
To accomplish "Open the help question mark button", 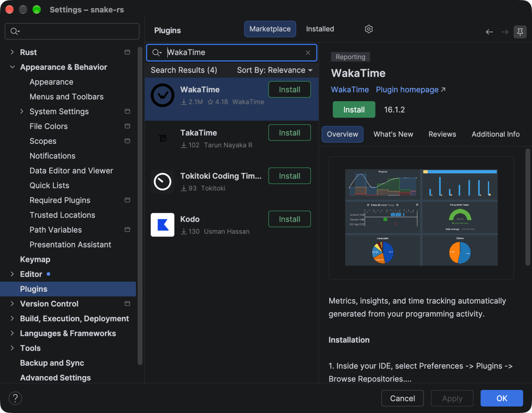I will tap(15, 398).
